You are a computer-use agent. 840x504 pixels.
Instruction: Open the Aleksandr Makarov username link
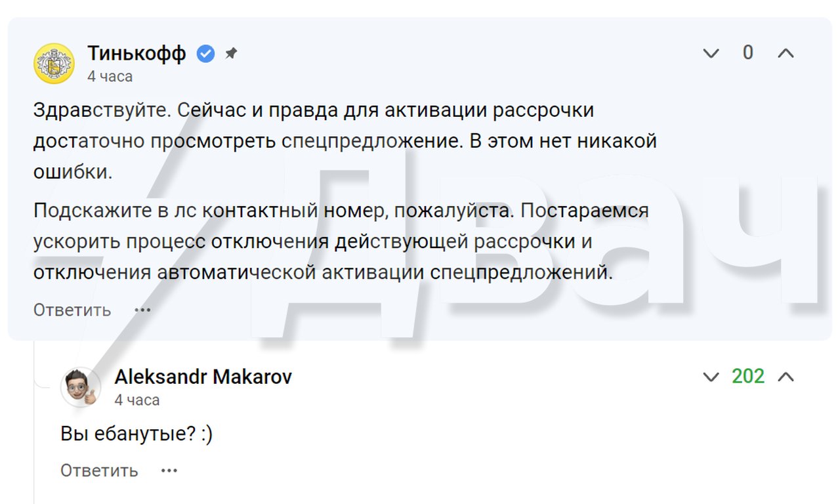[x=203, y=377]
